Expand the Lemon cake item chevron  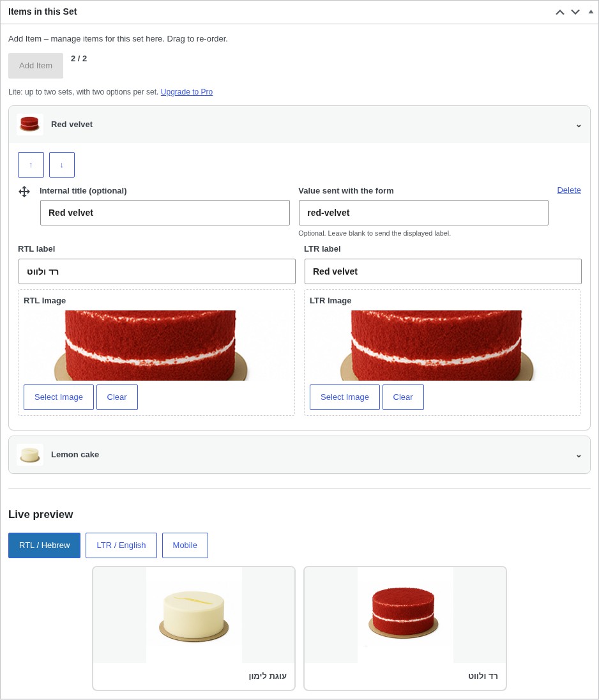tap(579, 456)
